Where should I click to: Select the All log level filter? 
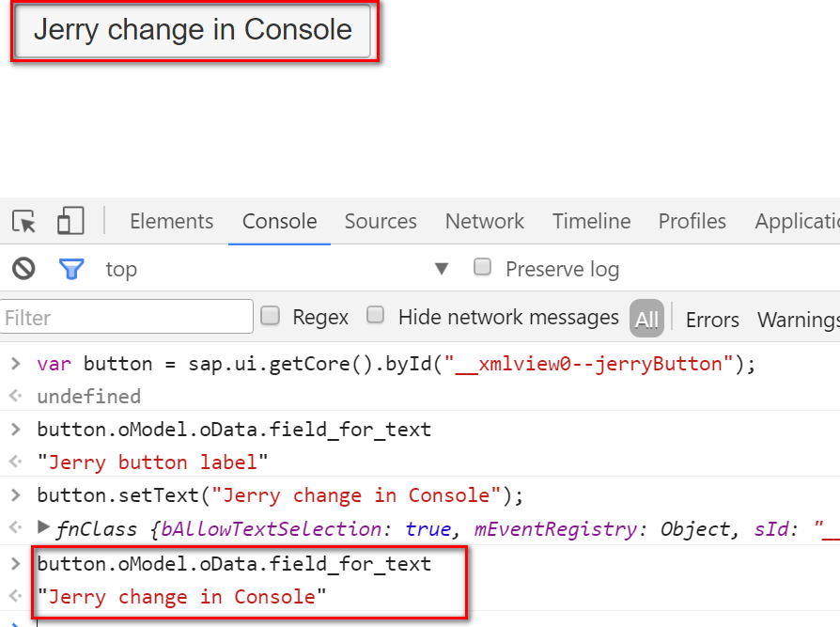click(x=646, y=319)
